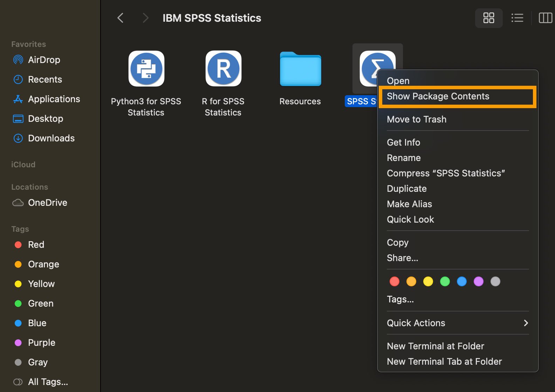
Task: Switch to list view
Action: point(517,18)
